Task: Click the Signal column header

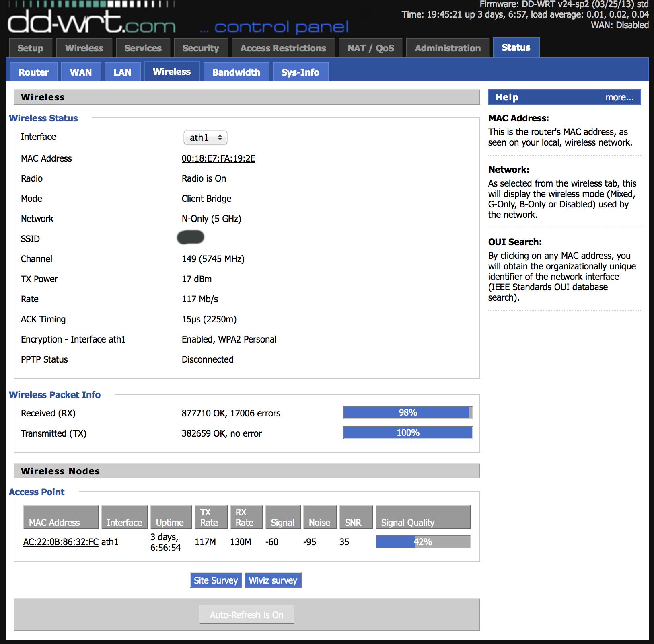Action: [x=283, y=517]
